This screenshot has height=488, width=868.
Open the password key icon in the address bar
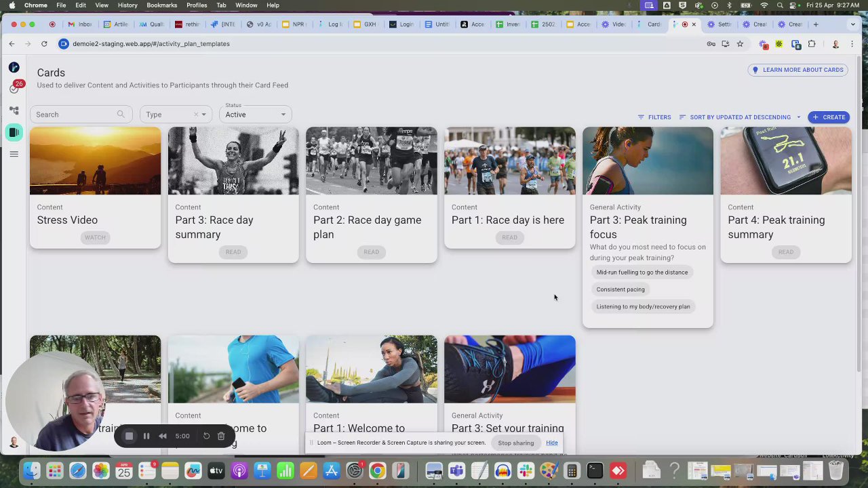coord(711,44)
